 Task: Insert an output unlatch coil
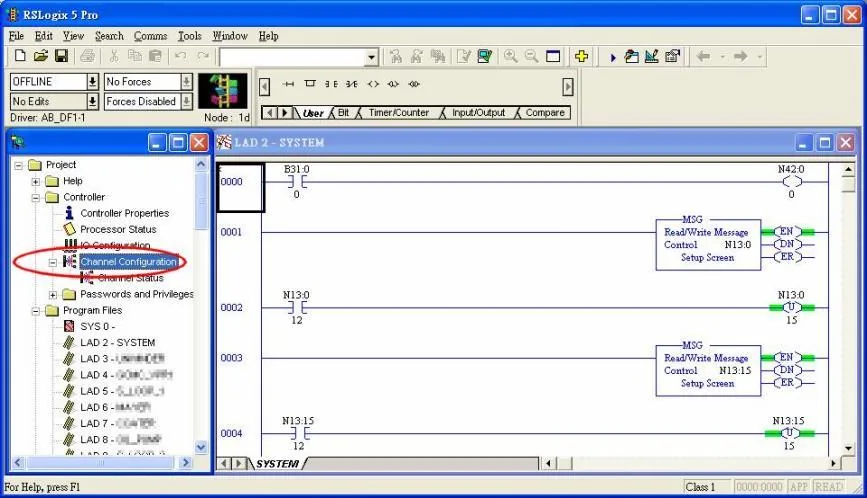[414, 84]
